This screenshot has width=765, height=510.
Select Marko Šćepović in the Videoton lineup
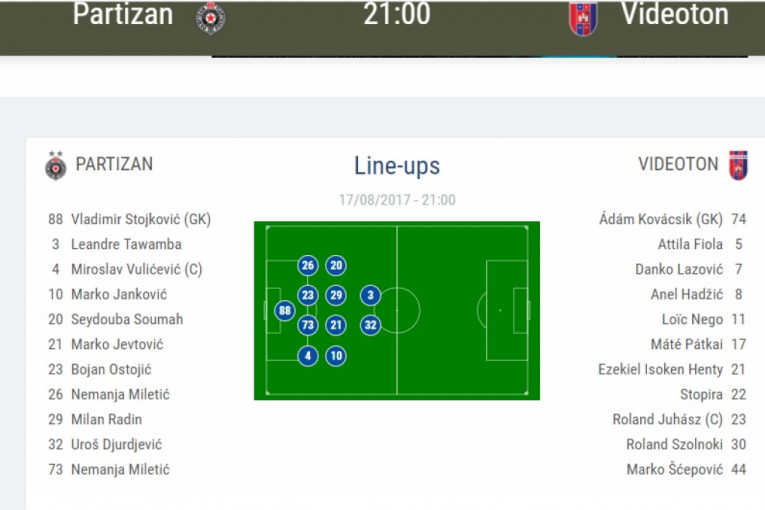(676, 470)
